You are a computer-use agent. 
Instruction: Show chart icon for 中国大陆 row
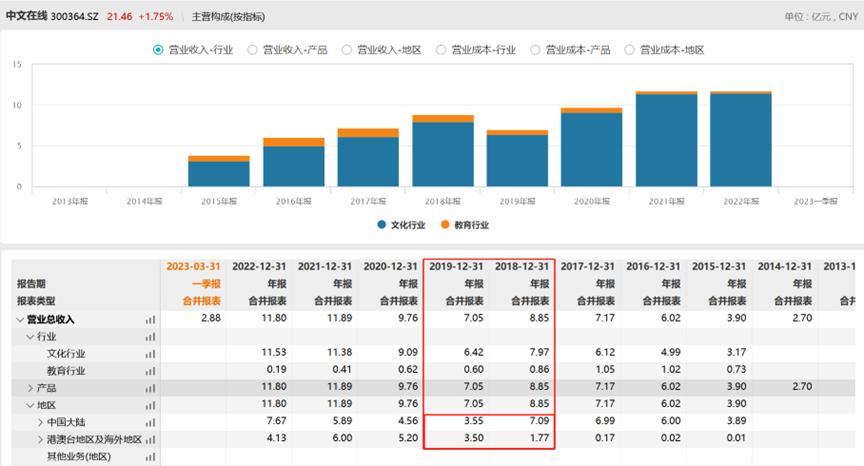[x=151, y=421]
